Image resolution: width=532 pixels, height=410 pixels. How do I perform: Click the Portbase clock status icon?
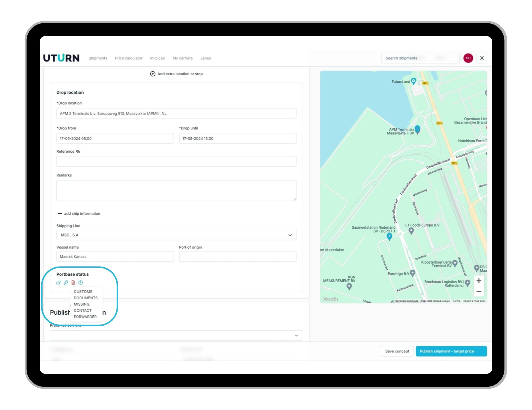pyautogui.click(x=80, y=283)
